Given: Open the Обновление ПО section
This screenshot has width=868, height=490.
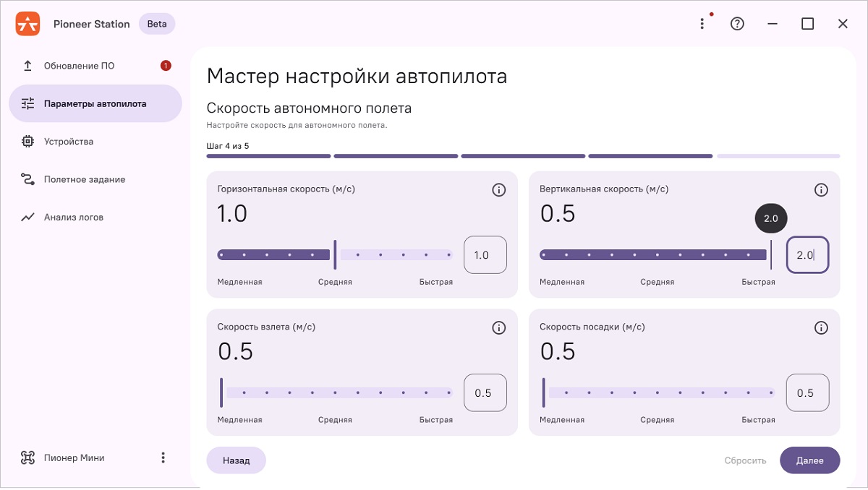Looking at the screenshot, I should [79, 66].
